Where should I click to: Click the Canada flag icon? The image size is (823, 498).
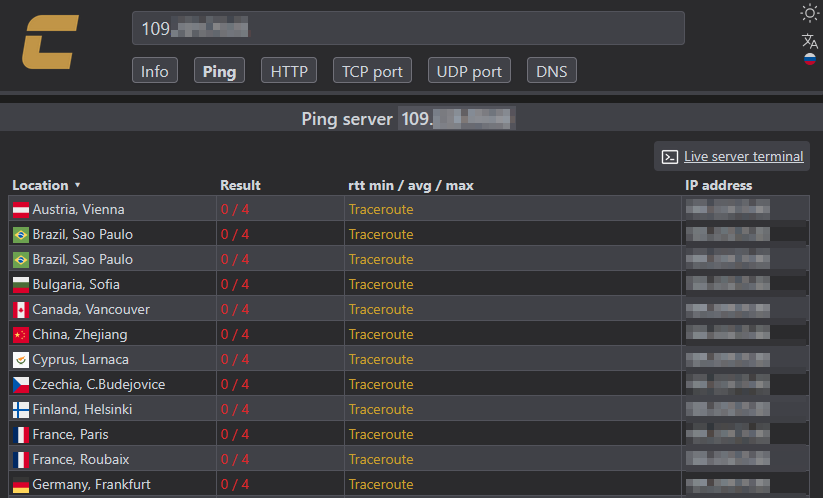coord(20,310)
